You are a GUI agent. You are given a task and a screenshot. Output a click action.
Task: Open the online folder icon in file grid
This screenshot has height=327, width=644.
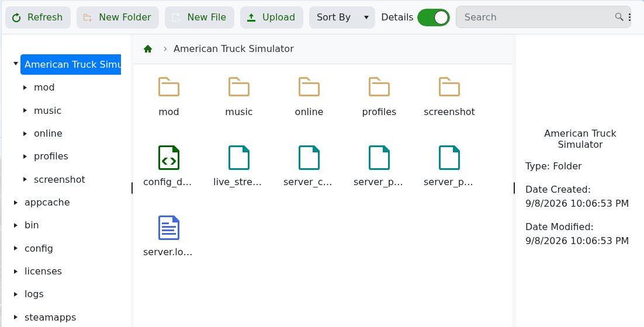309,86
